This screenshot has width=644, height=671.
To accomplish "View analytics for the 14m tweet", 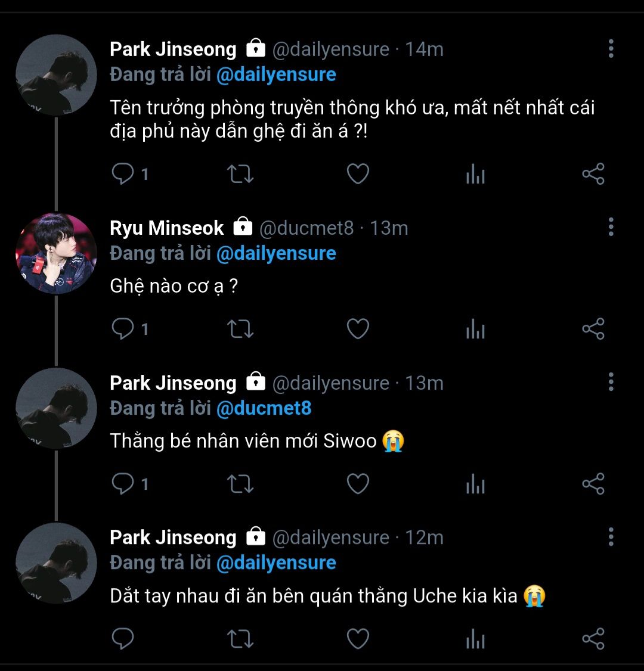I will (475, 174).
